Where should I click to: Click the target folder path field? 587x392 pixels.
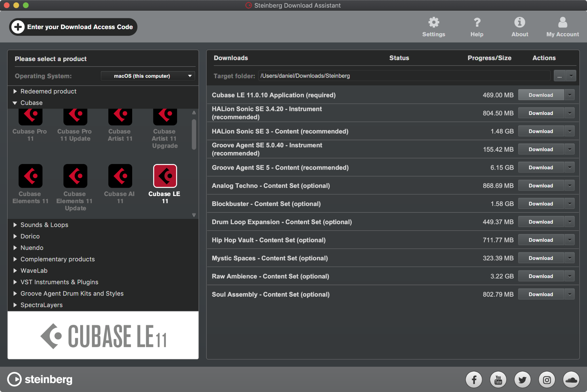[404, 76]
